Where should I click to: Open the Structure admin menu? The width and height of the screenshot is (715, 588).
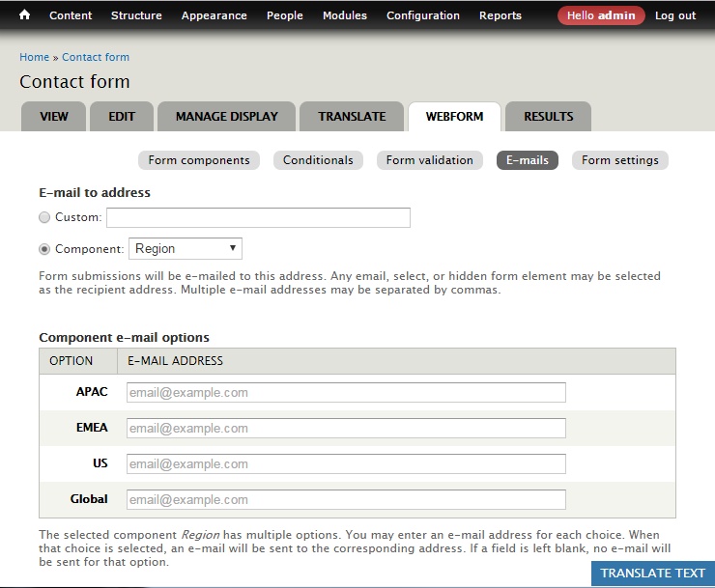pyautogui.click(x=136, y=15)
